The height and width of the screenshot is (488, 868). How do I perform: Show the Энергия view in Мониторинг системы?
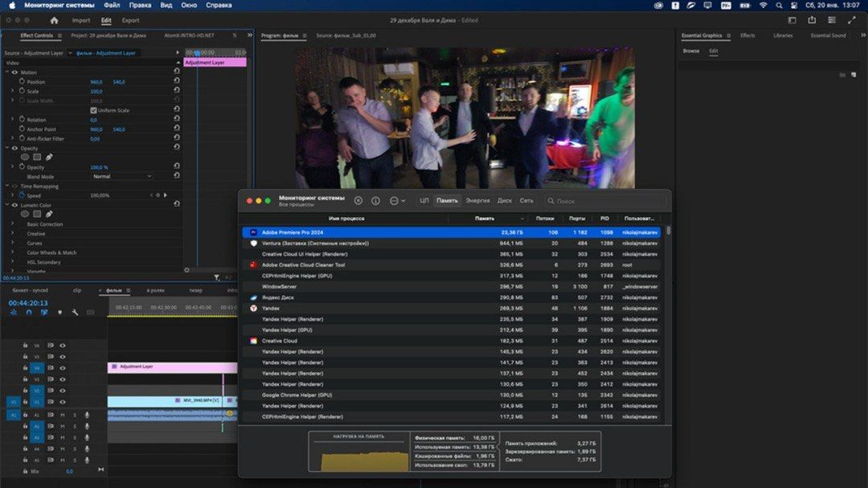pos(477,200)
